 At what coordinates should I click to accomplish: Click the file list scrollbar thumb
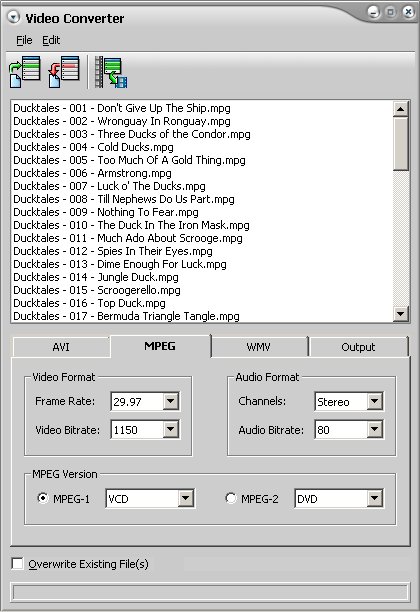point(401,144)
